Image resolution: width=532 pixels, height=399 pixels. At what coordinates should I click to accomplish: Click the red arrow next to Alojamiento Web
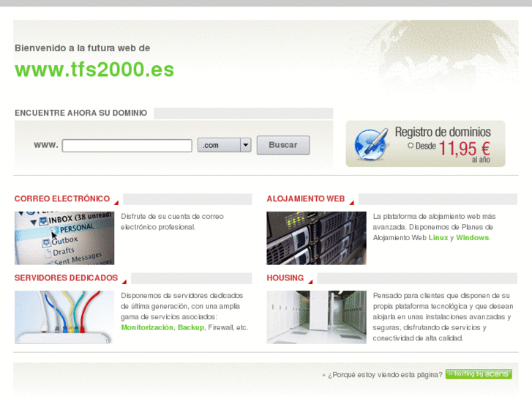[351, 203]
